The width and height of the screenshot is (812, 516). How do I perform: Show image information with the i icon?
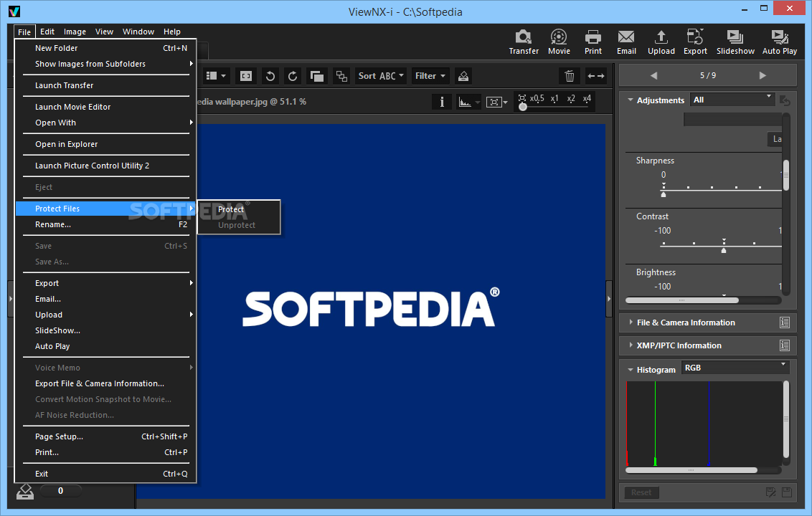click(x=442, y=102)
